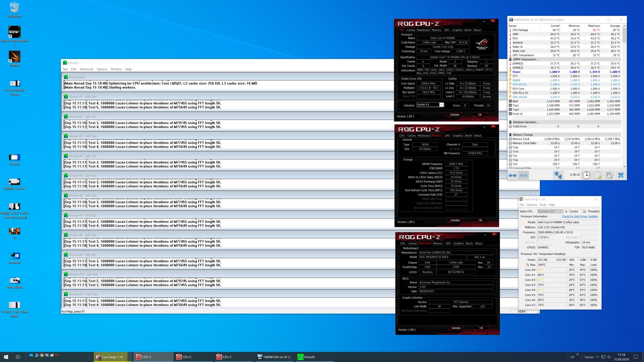Click the system clock showing 11:18
Screen dimensions: 644x362
point(621,355)
